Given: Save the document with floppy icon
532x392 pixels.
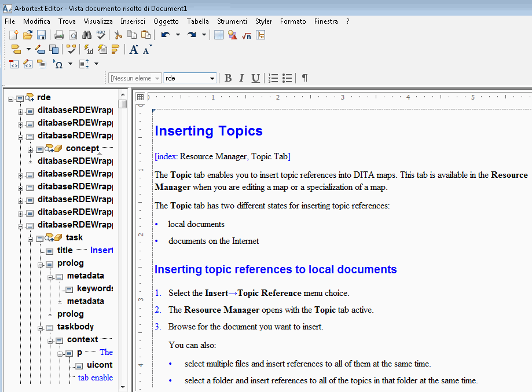Looking at the screenshot, I should click(42, 35).
